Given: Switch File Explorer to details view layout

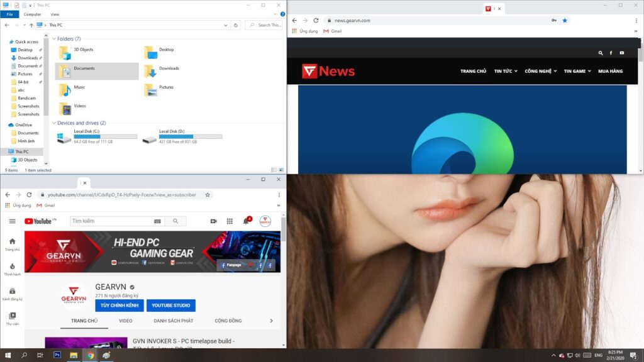Looking at the screenshot, I should (274, 170).
